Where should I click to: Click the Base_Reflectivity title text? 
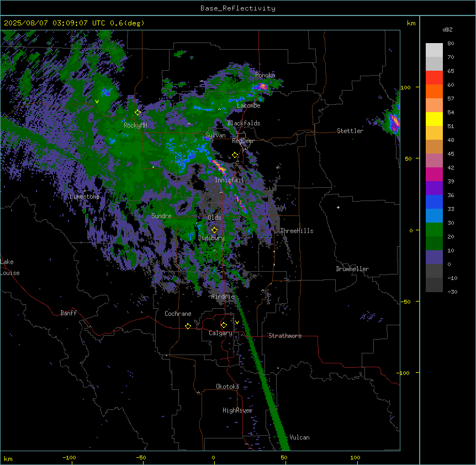coord(238,8)
